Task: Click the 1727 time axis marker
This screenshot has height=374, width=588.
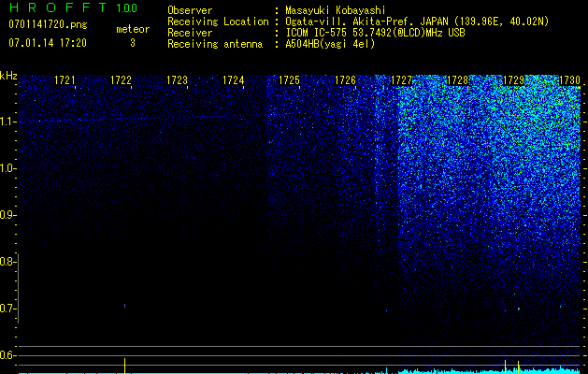Action: click(x=401, y=80)
